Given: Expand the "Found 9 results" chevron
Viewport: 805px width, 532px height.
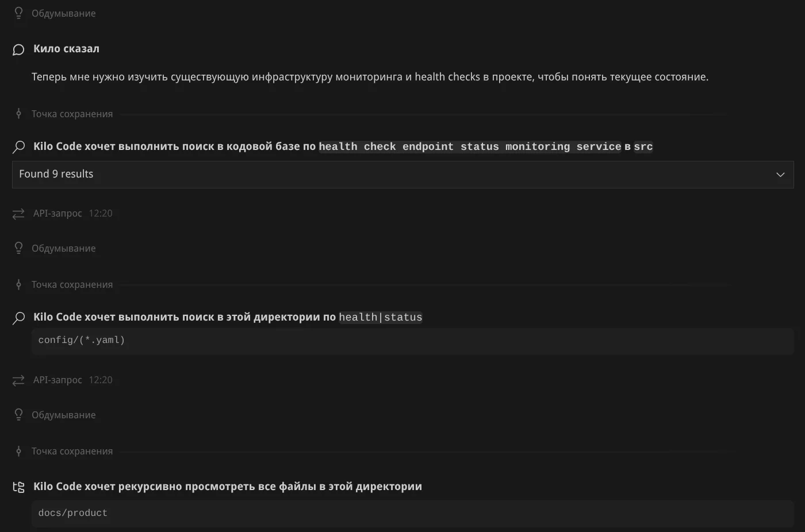Looking at the screenshot, I should click(780, 175).
